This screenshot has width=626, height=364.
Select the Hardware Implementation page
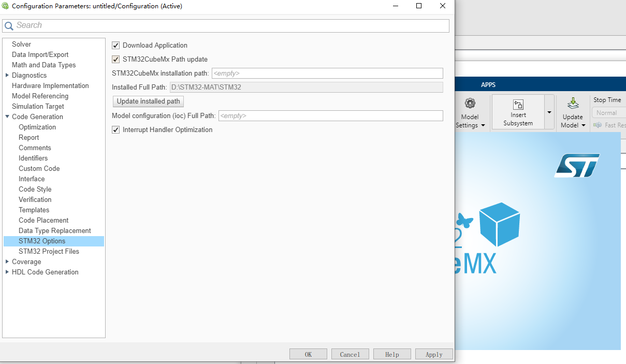pos(50,85)
